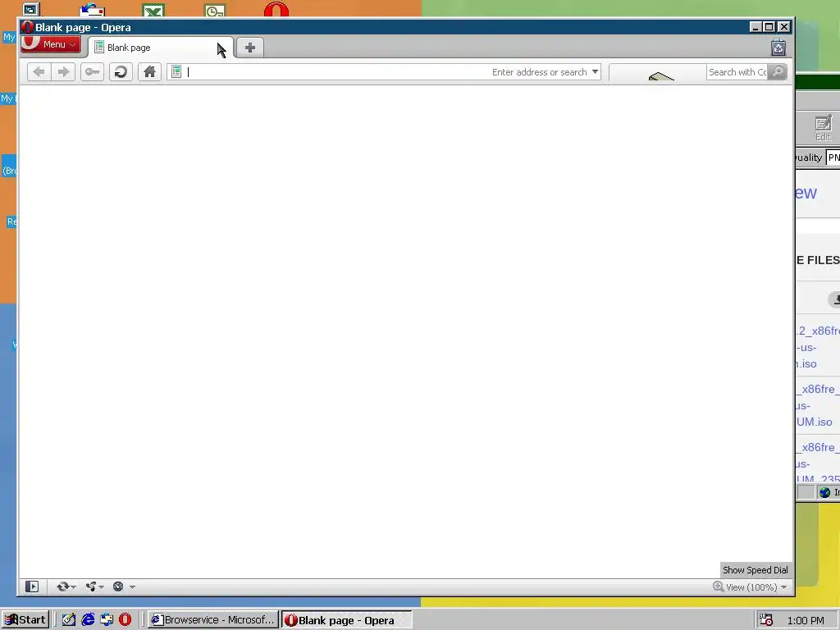Click the View (100%) zoom label
The image size is (840, 630).
coord(751,587)
